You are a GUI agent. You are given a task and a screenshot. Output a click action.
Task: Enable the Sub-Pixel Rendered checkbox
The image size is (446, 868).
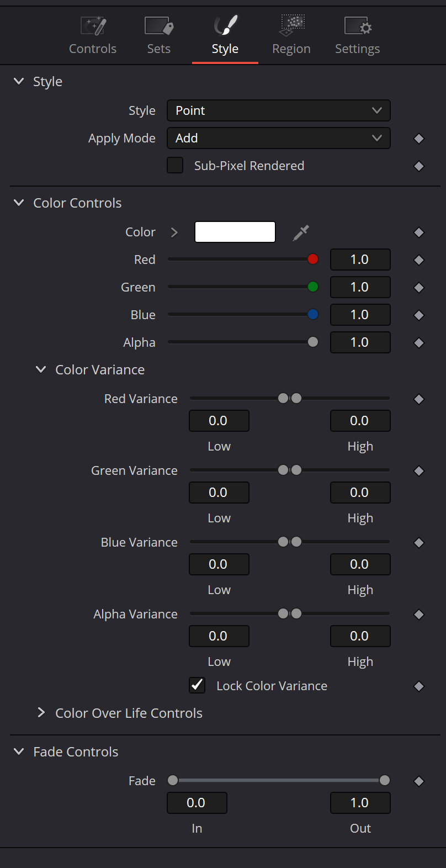click(175, 165)
